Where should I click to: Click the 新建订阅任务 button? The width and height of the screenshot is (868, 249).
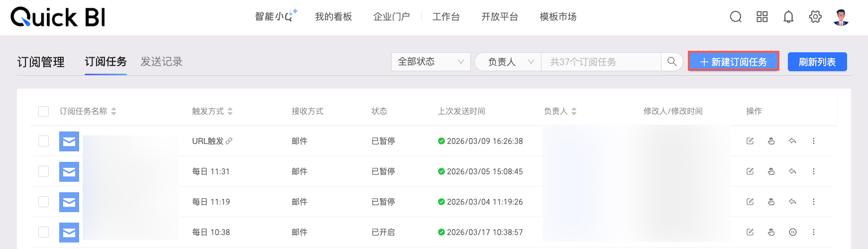click(733, 62)
